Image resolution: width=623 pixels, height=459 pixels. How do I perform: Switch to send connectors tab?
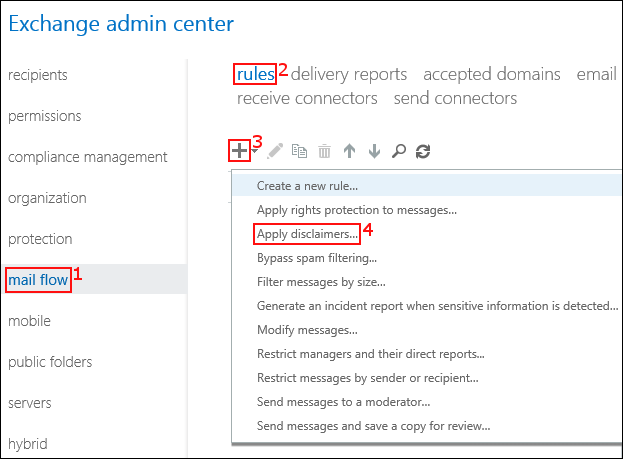pos(455,98)
